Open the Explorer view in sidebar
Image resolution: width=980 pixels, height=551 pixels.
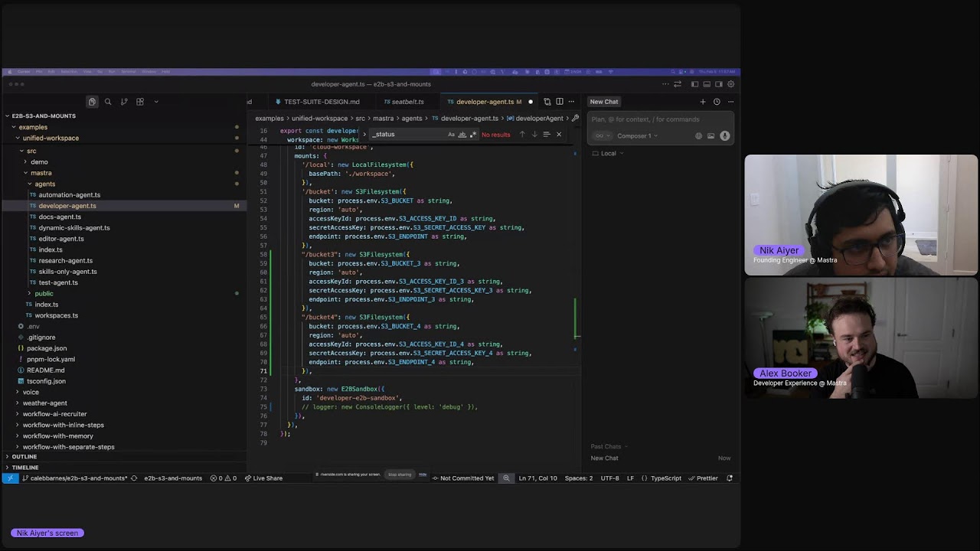point(92,102)
